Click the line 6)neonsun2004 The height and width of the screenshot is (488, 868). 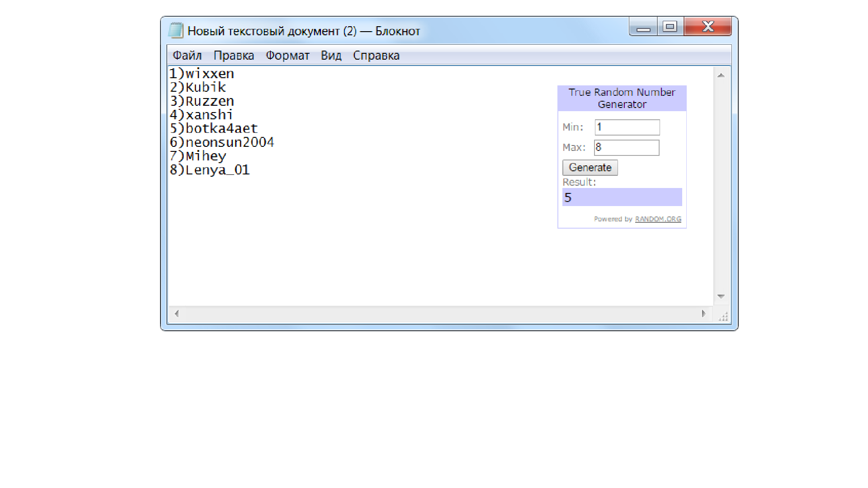(222, 142)
